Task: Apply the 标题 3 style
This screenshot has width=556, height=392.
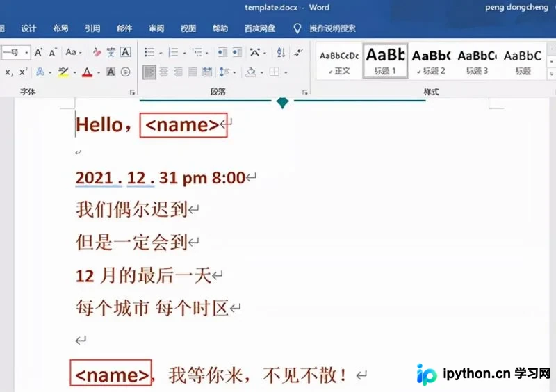Action: pyautogui.click(x=477, y=61)
